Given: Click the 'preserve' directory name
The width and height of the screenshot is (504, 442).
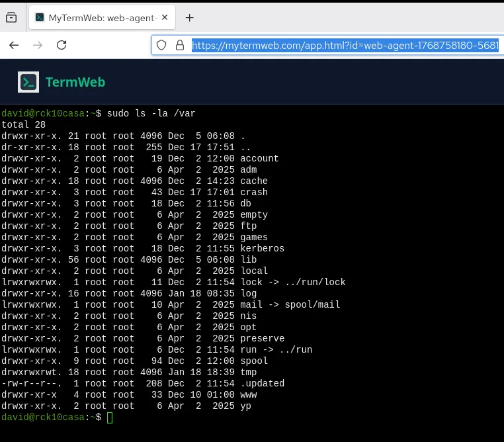Looking at the screenshot, I should coord(263,339).
